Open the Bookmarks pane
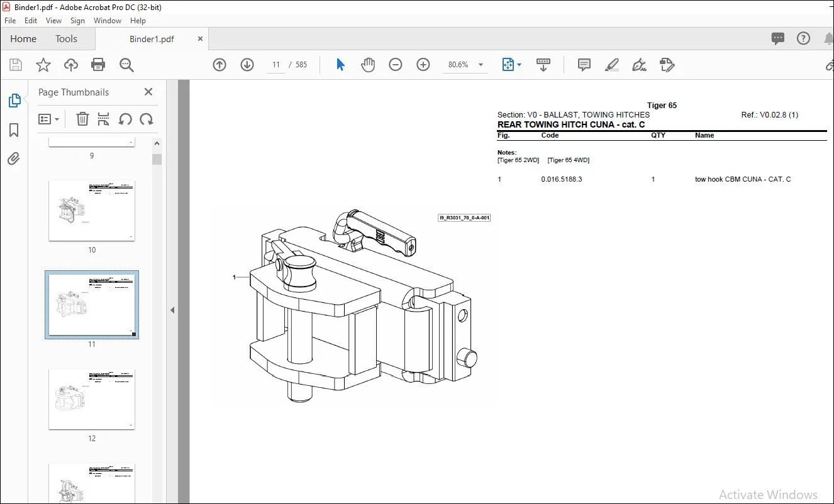This screenshot has width=834, height=504. tap(14, 130)
